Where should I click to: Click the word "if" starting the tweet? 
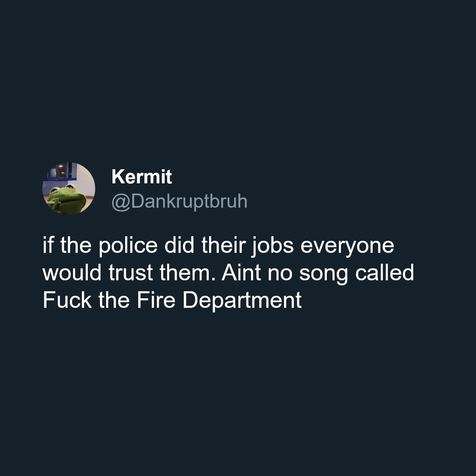click(48, 245)
